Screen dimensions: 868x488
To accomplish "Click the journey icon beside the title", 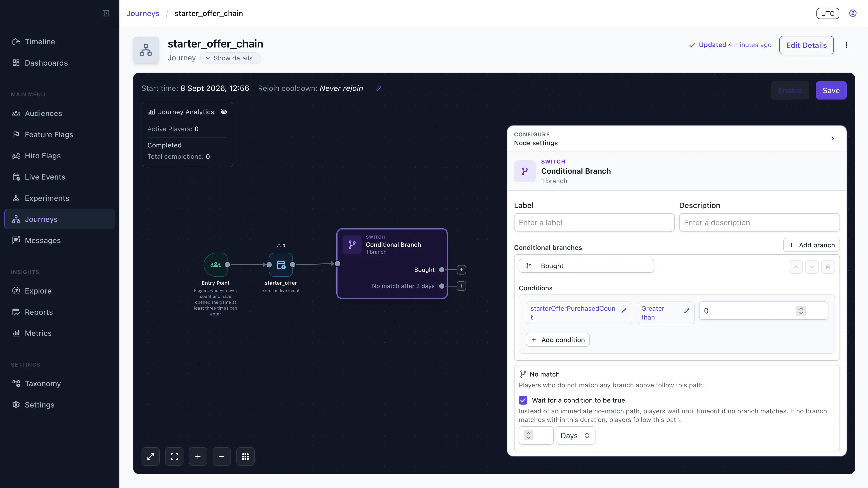I will (146, 50).
